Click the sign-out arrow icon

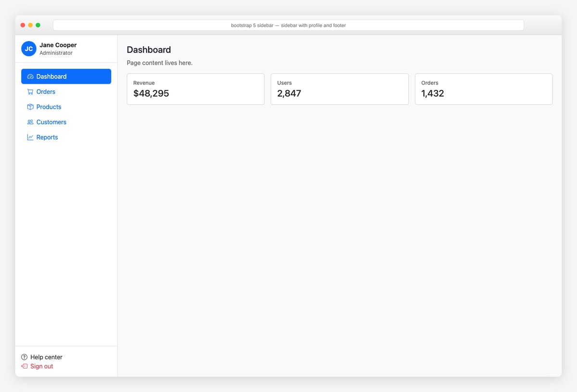[25, 367]
